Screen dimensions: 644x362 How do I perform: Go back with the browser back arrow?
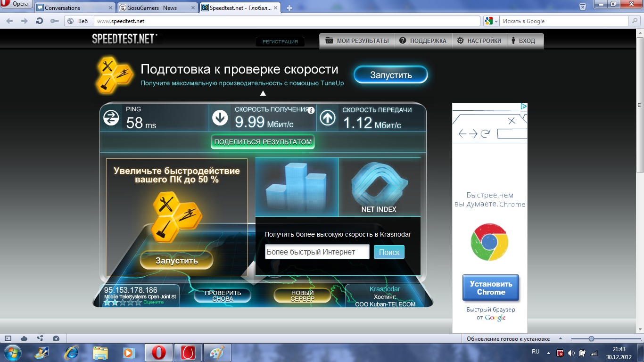[x=9, y=21]
